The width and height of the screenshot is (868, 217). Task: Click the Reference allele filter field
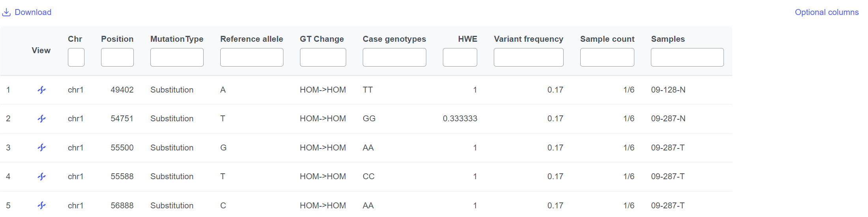252,57
